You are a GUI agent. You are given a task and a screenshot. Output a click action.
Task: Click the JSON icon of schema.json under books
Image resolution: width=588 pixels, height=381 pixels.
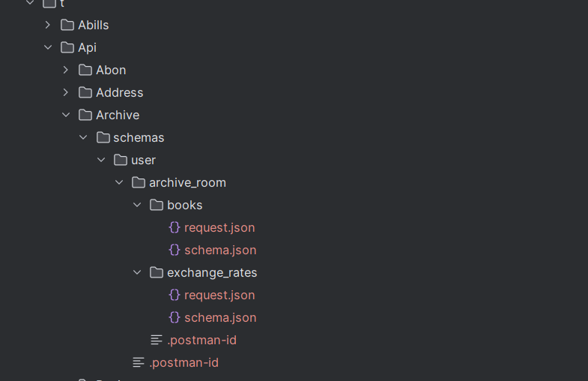(x=175, y=250)
